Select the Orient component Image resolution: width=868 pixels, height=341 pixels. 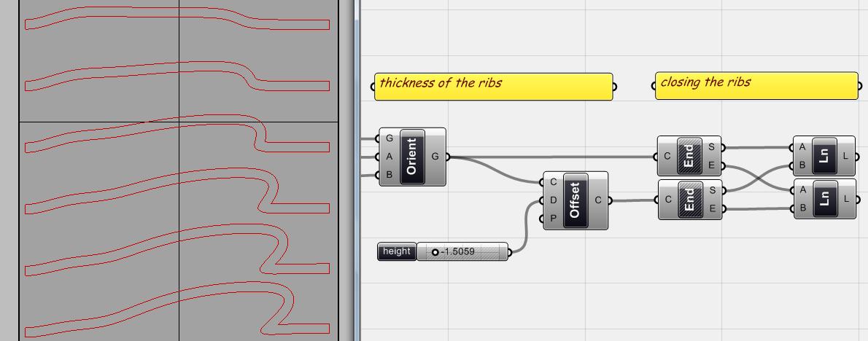412,157
